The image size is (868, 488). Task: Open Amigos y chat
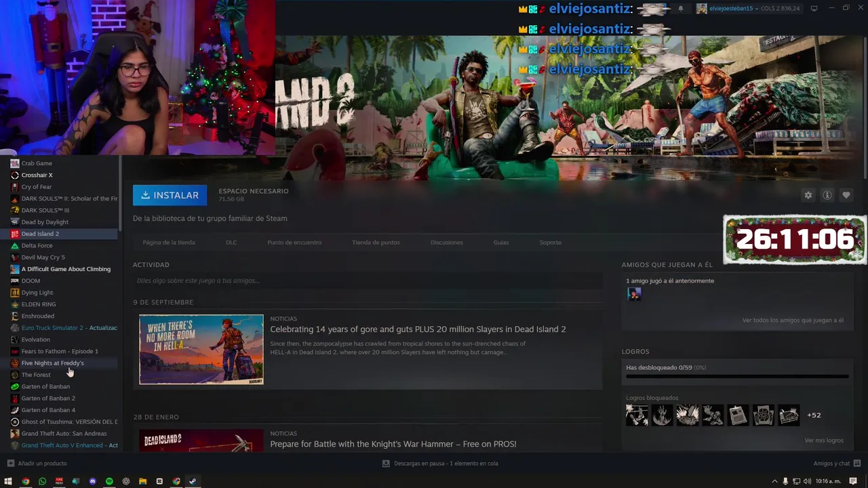[831, 464]
